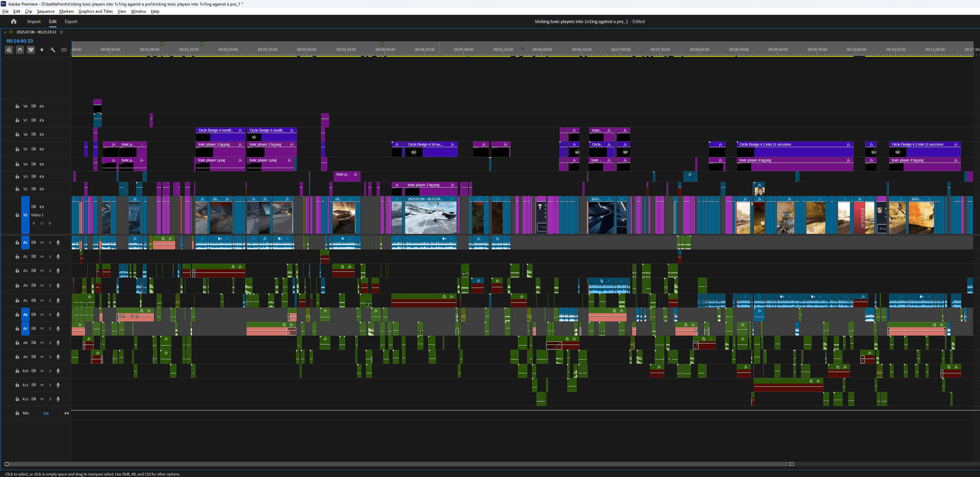
Task: Toggle track lock on V8
Action: coord(17,106)
